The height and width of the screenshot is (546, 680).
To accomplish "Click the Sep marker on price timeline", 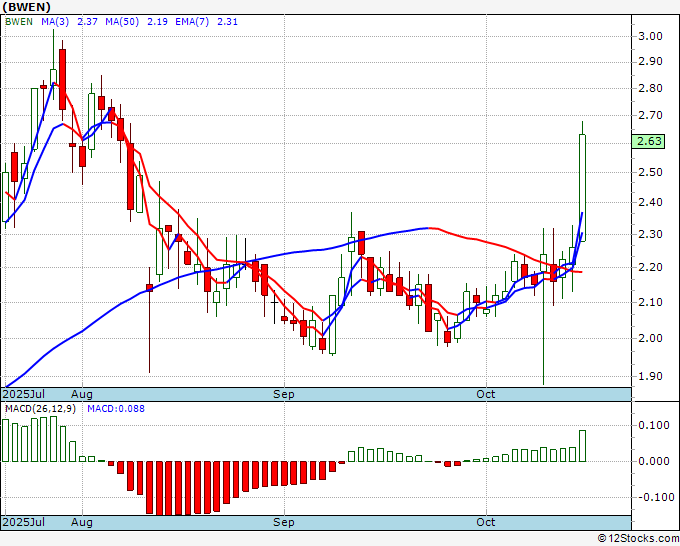I will (284, 394).
